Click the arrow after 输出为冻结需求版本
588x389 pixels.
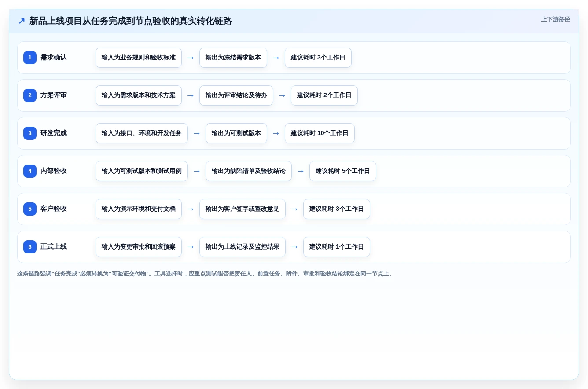(x=276, y=58)
